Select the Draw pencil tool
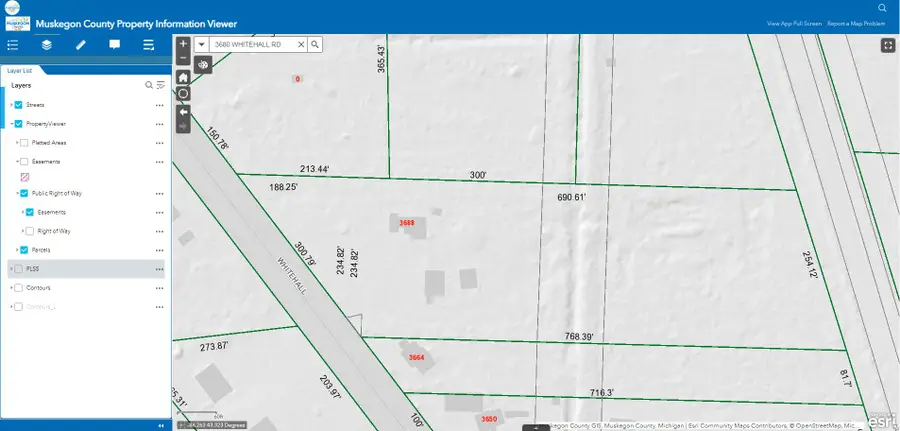This screenshot has height=431, width=900. pyautogui.click(x=81, y=45)
